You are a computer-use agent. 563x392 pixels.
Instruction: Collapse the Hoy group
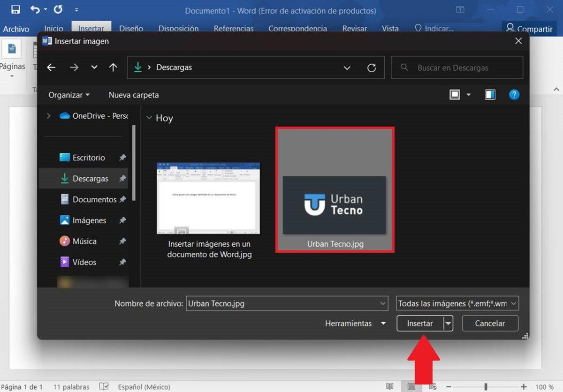pyautogui.click(x=149, y=118)
